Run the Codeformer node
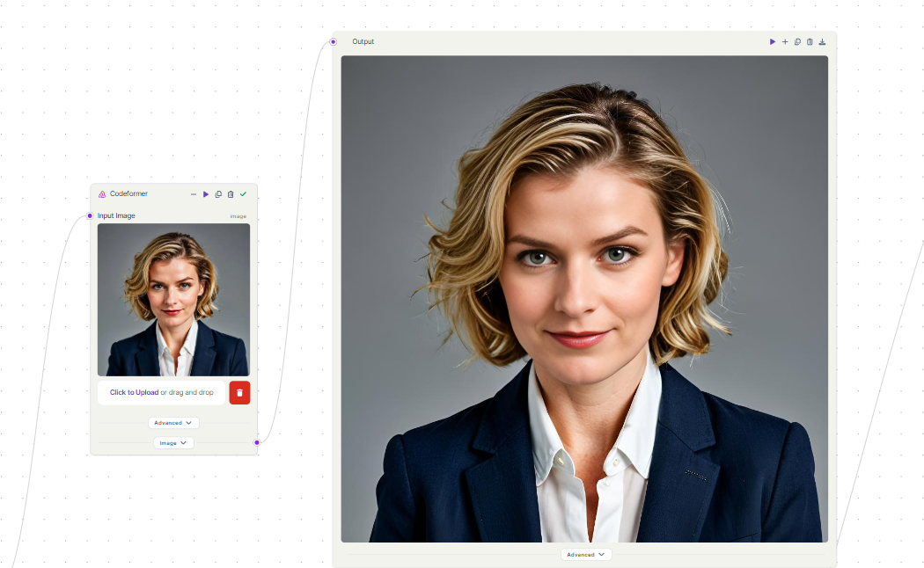 (x=206, y=194)
